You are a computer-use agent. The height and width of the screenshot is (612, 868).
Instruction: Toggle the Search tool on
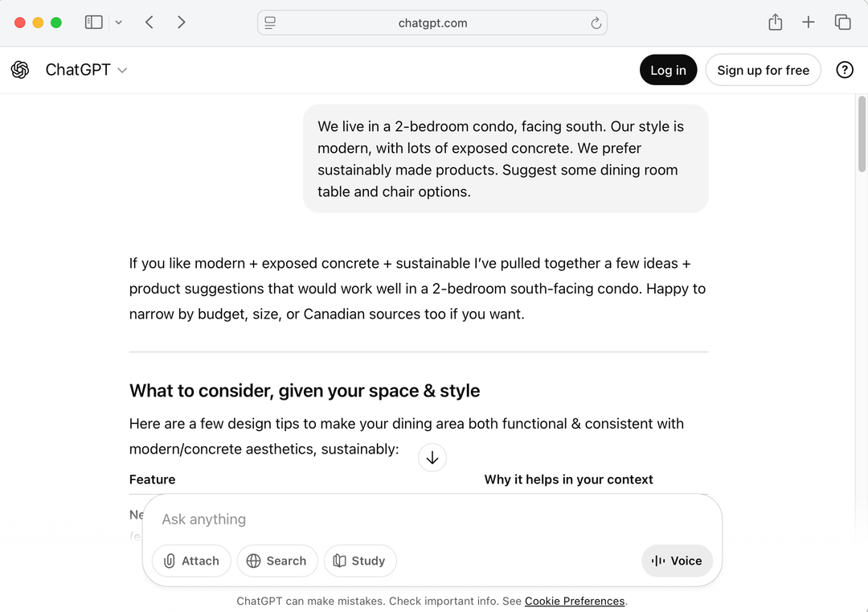coord(277,561)
